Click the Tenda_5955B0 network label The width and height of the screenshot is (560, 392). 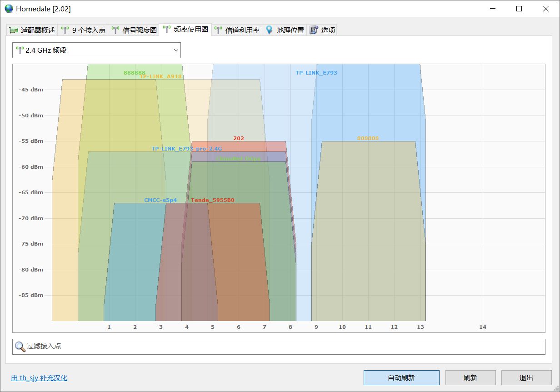(x=213, y=200)
